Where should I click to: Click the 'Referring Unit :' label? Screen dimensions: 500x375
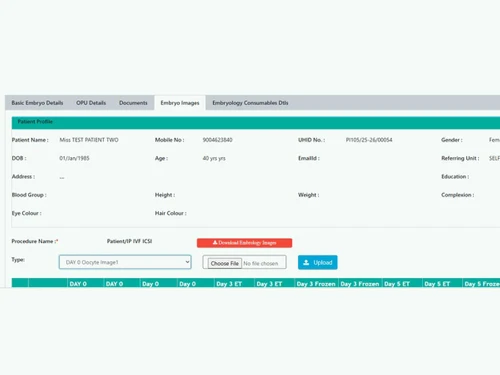[460, 158]
